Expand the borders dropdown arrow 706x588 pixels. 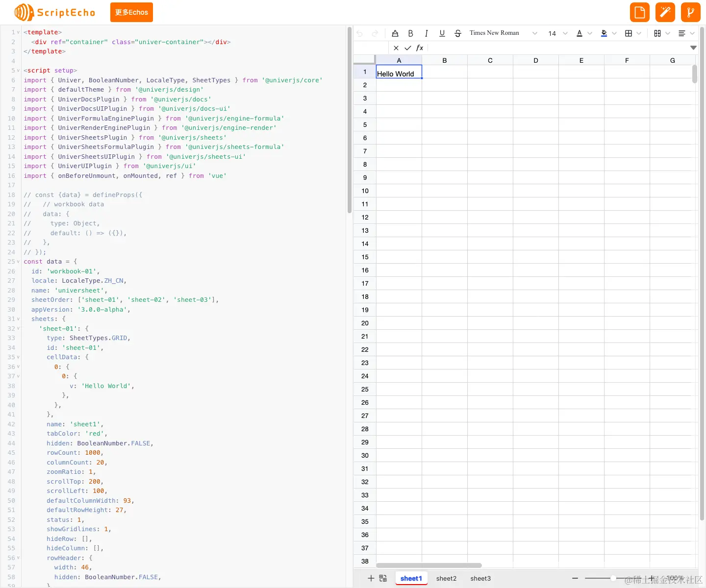point(639,33)
